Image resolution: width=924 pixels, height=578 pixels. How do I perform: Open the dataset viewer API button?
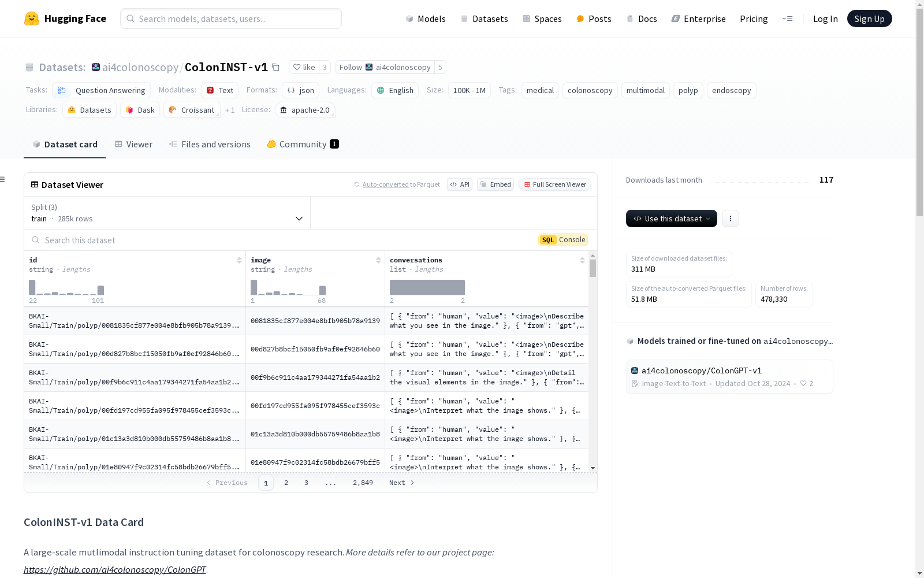[460, 184]
